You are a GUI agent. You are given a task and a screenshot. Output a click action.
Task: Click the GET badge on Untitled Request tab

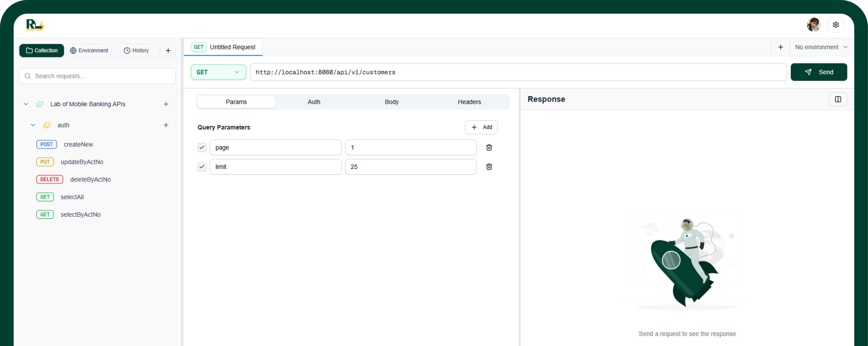198,47
